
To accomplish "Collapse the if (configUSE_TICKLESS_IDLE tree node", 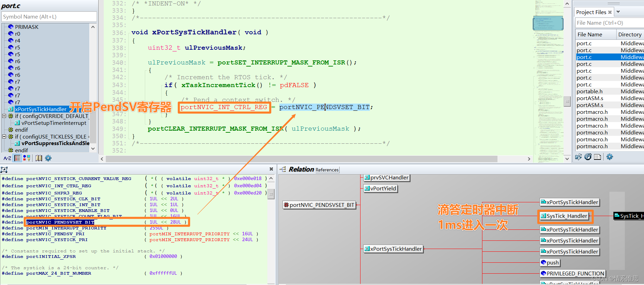I will 4,136.
